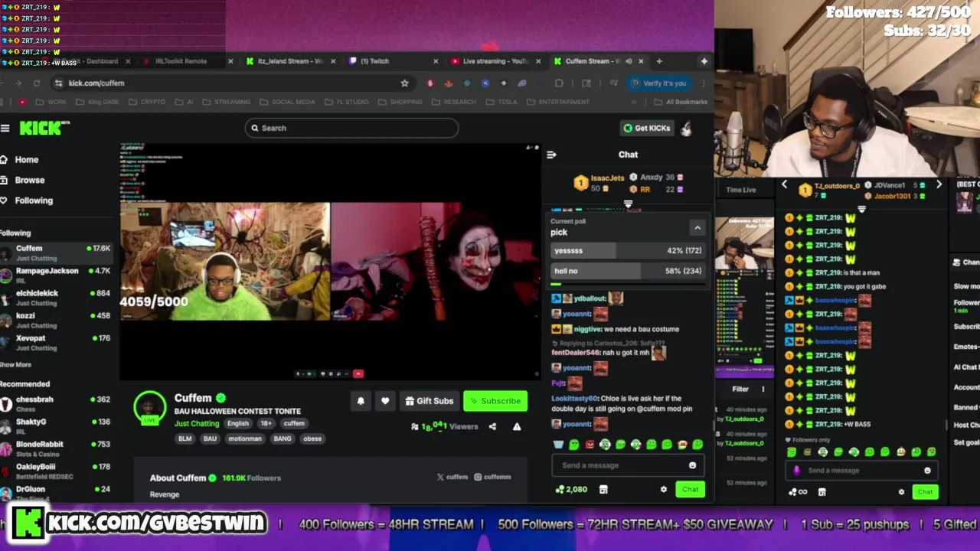
Task: Report stream with warning triangle icon
Action: (517, 426)
